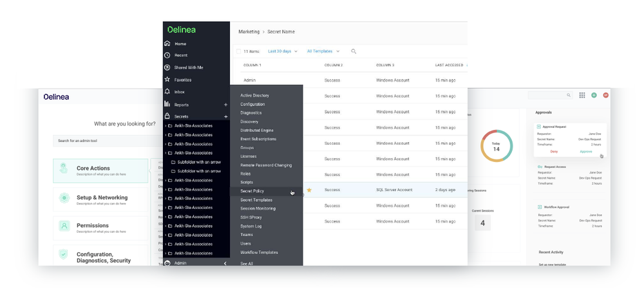Click the magnifier in the dashboard search box
644x299 pixels.
point(569,95)
